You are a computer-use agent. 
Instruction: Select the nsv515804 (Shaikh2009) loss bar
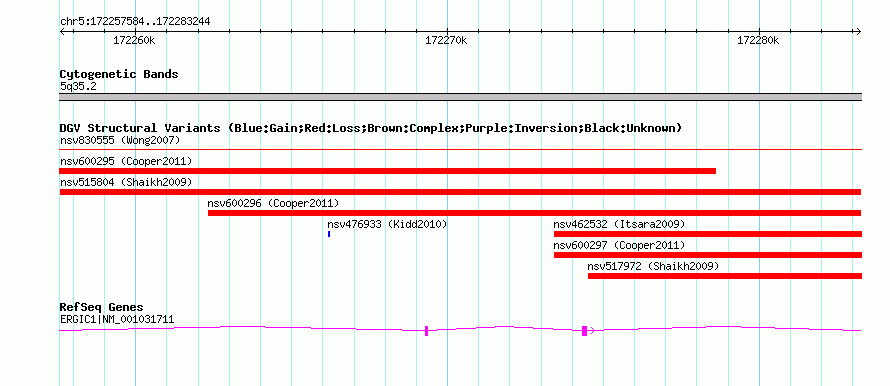click(x=460, y=192)
